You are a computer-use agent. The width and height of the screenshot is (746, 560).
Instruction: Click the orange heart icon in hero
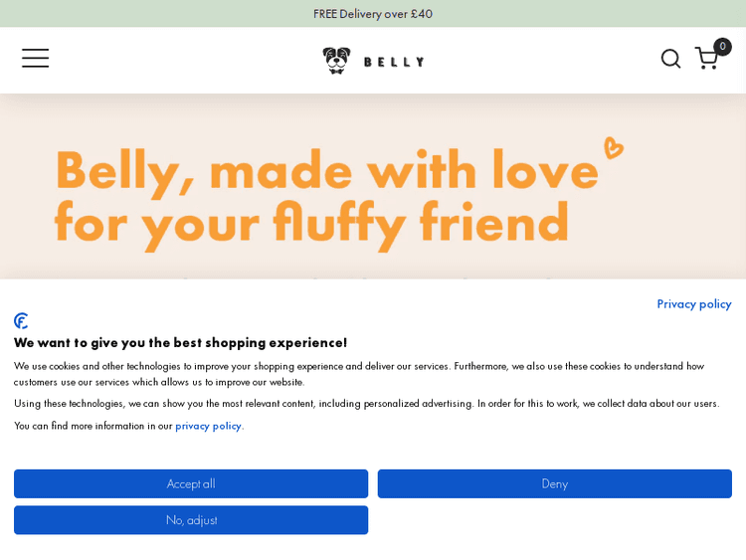click(614, 147)
